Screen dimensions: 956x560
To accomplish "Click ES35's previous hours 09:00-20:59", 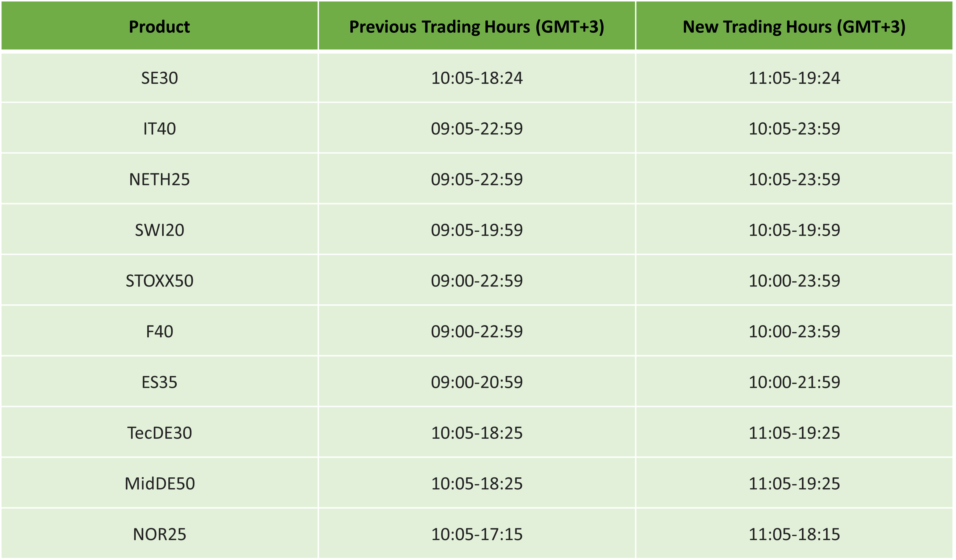I will (477, 382).
